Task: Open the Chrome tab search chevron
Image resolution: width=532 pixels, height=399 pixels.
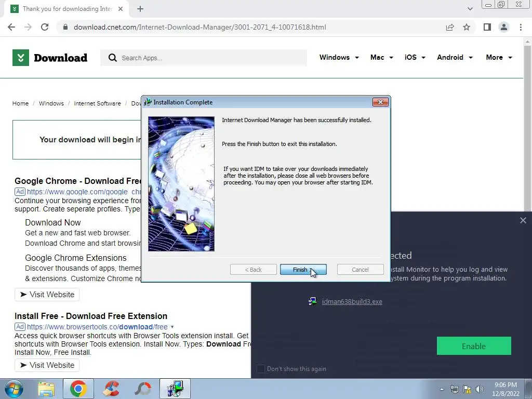Action: pos(470,9)
